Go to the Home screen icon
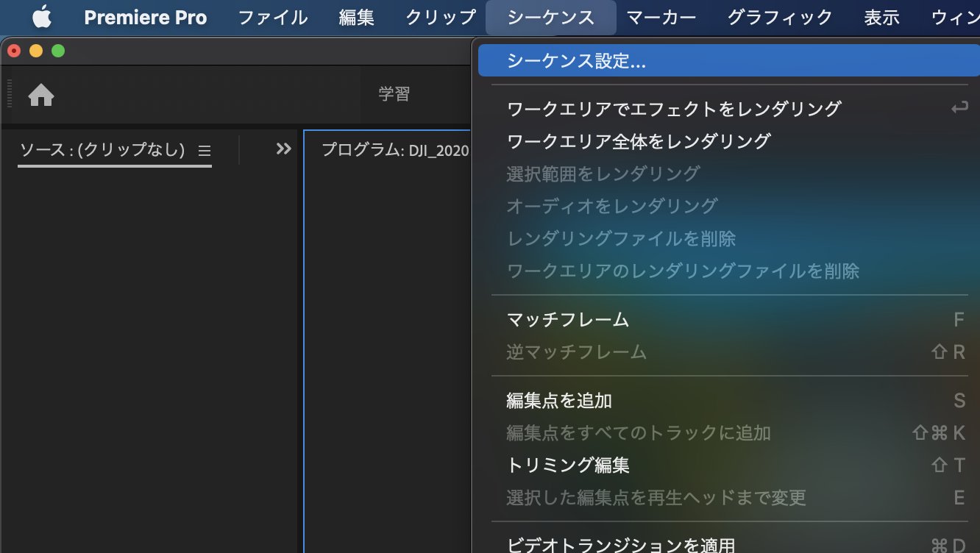This screenshot has width=980, height=553. pos(41,95)
